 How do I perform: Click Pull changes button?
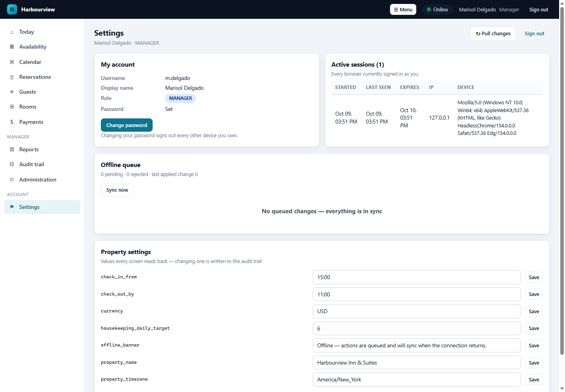(493, 34)
